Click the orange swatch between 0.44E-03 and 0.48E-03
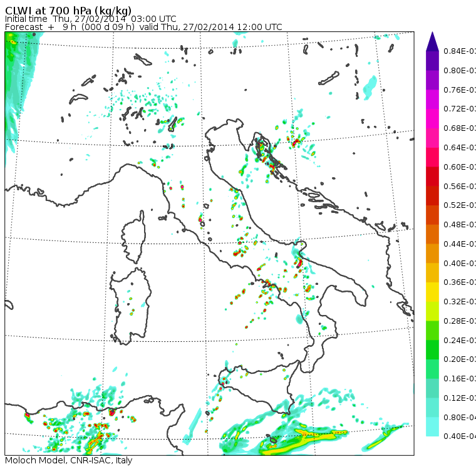This screenshot has height=469, width=476. [x=432, y=234]
